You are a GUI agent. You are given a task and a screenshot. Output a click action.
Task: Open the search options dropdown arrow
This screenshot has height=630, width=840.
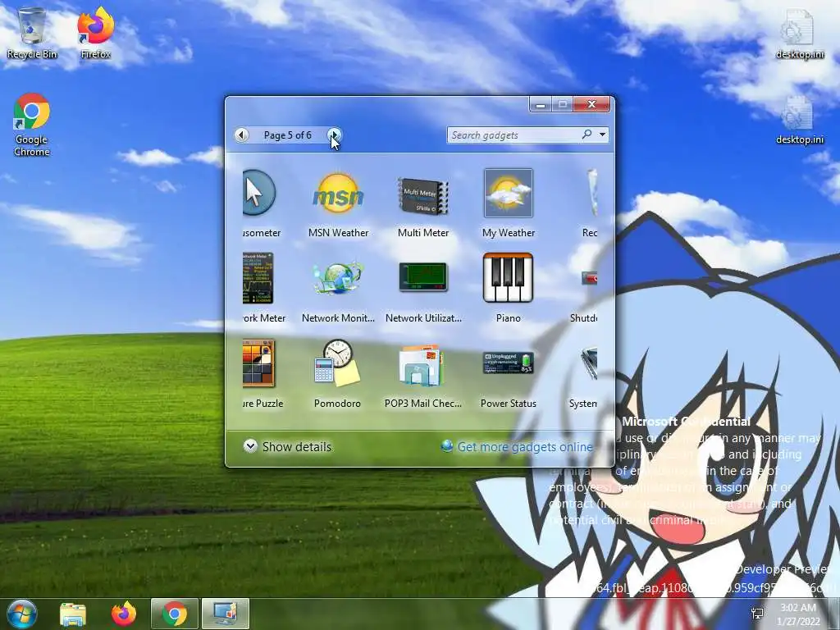(x=603, y=135)
